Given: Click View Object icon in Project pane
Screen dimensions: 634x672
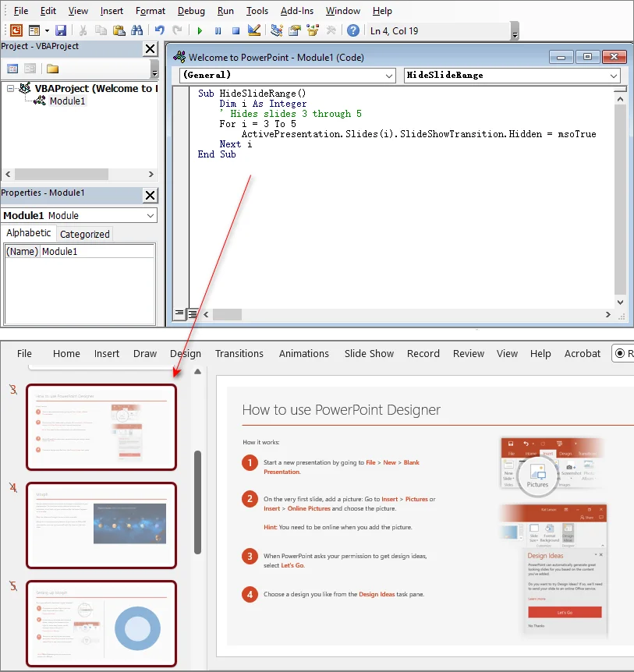Looking at the screenshot, I should coord(30,69).
